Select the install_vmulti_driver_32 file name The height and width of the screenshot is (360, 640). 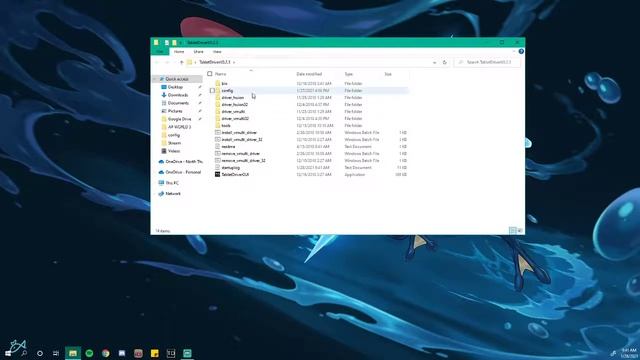[242, 140]
